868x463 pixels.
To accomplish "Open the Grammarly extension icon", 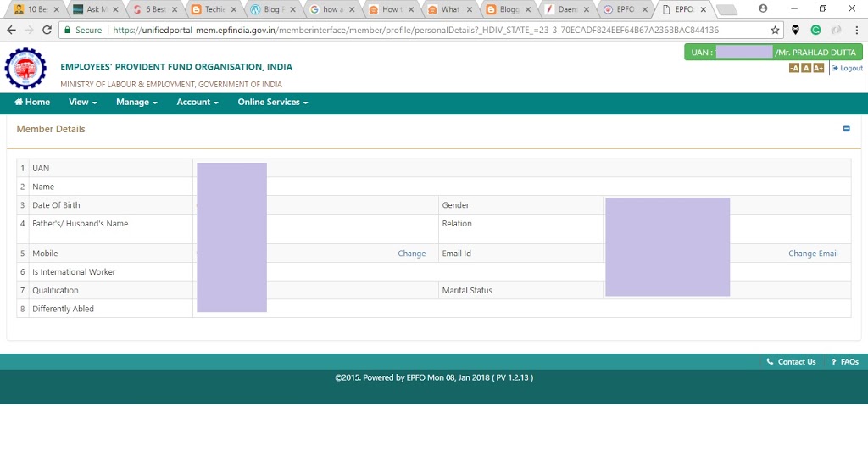I will (816, 30).
